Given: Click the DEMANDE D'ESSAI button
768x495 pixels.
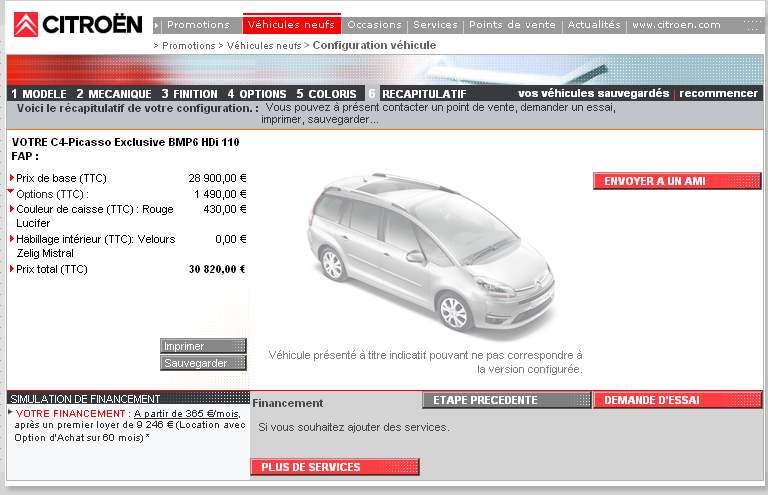Looking at the screenshot, I should point(677,400).
